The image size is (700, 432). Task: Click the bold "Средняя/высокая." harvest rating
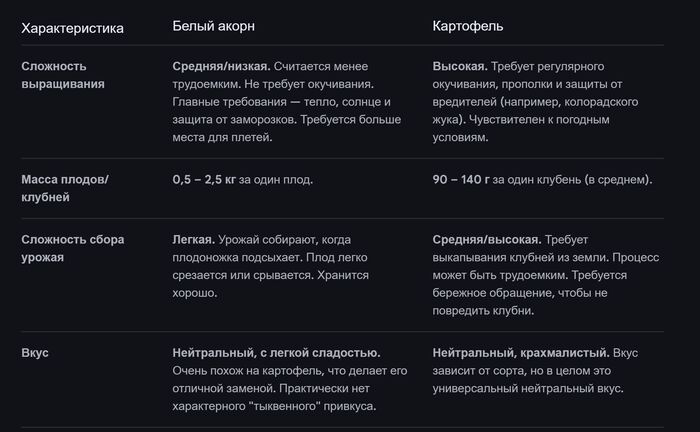487,240
